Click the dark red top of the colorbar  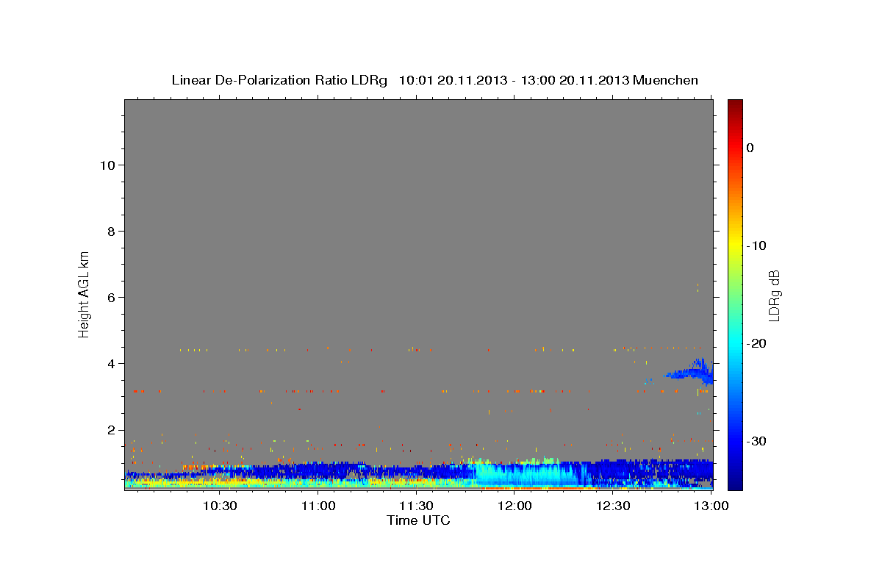click(x=735, y=107)
